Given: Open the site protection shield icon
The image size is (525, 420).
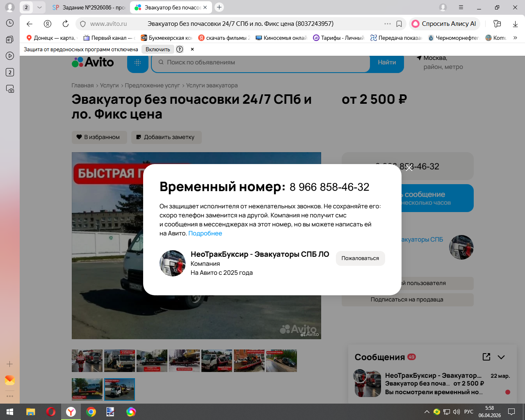Looking at the screenshot, I should [83, 24].
